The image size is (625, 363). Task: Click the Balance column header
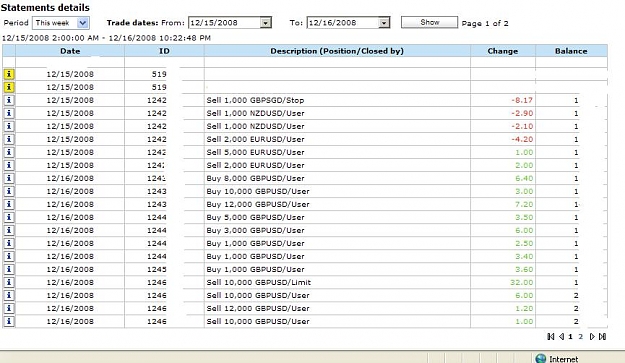571,51
